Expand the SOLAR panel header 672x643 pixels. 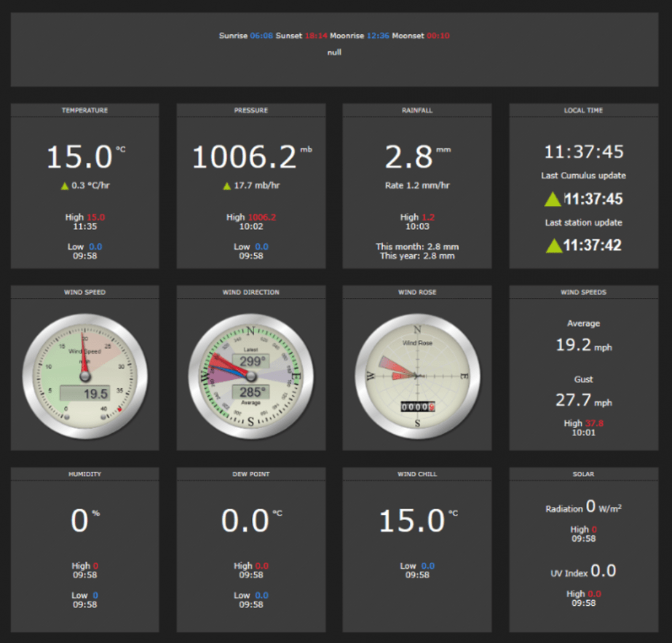point(582,474)
